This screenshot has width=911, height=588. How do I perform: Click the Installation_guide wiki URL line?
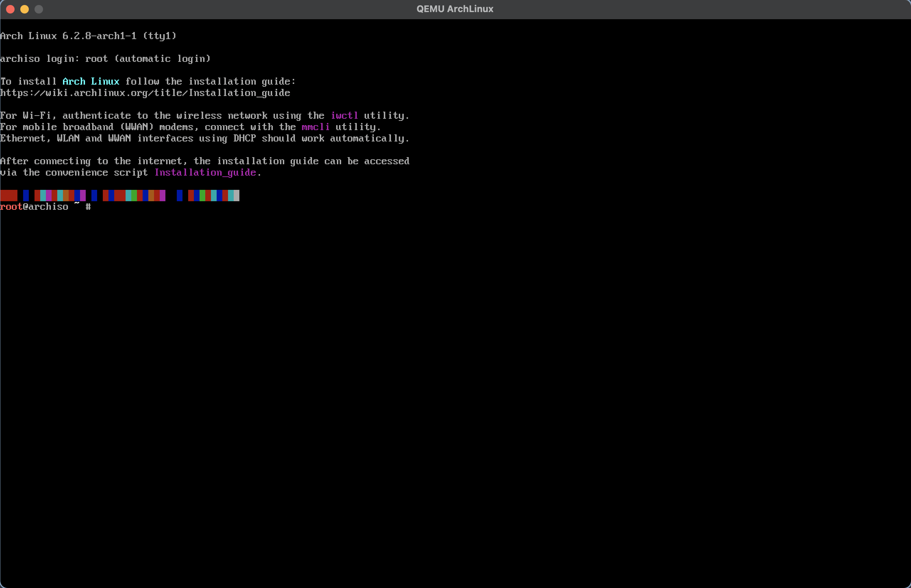pos(145,93)
